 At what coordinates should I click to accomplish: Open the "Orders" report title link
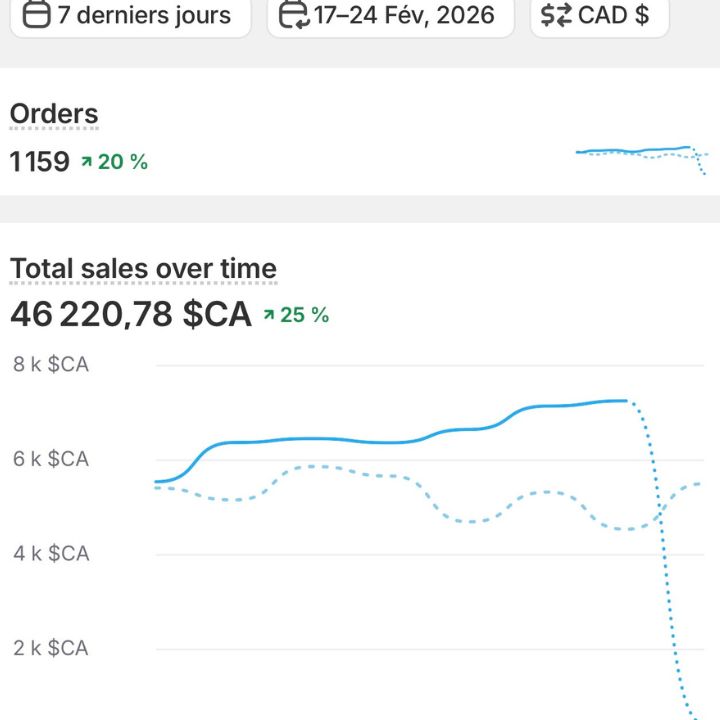[54, 115]
